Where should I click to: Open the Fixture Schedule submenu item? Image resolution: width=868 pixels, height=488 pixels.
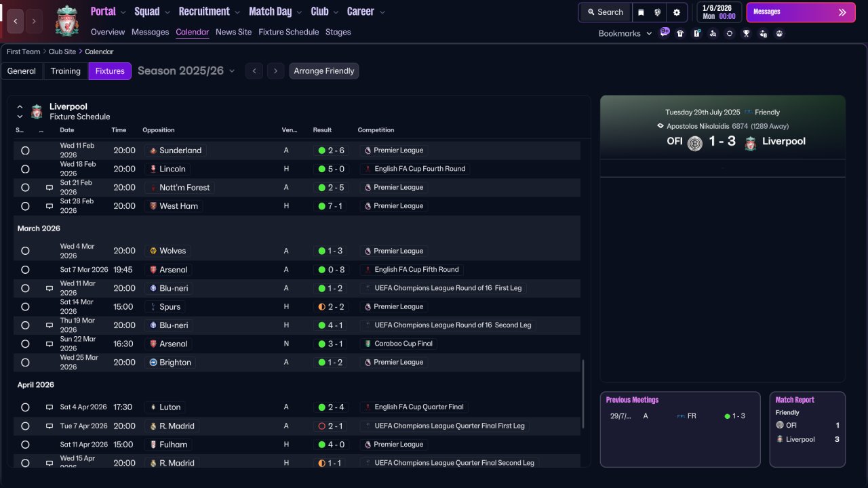pos(288,32)
